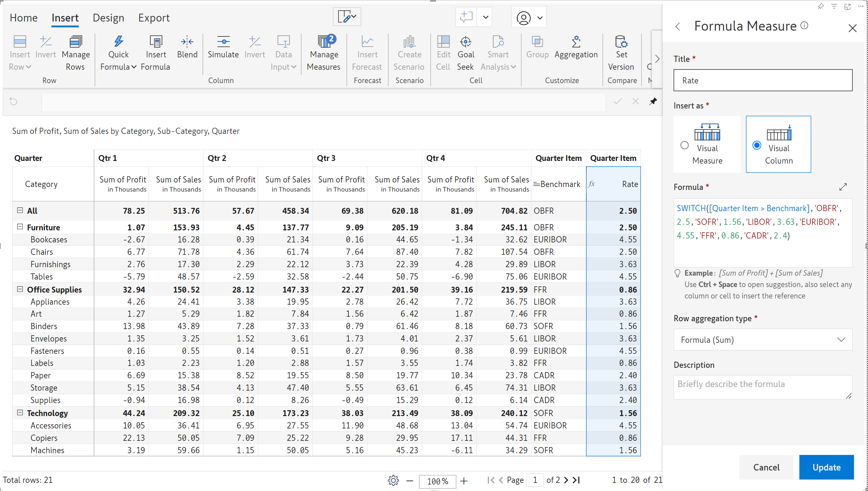Click the settings gear near zoom
Image resolution: width=868 pixels, height=491 pixels.
coord(393,480)
